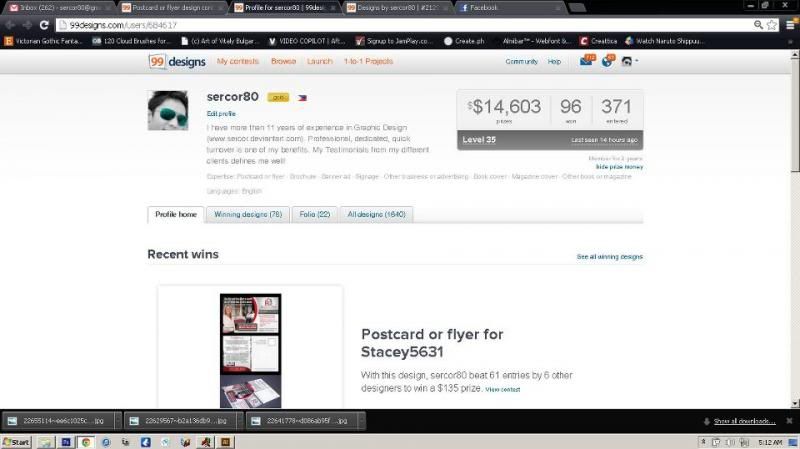Click See all winning designs link
800x449 pixels.
coord(610,257)
